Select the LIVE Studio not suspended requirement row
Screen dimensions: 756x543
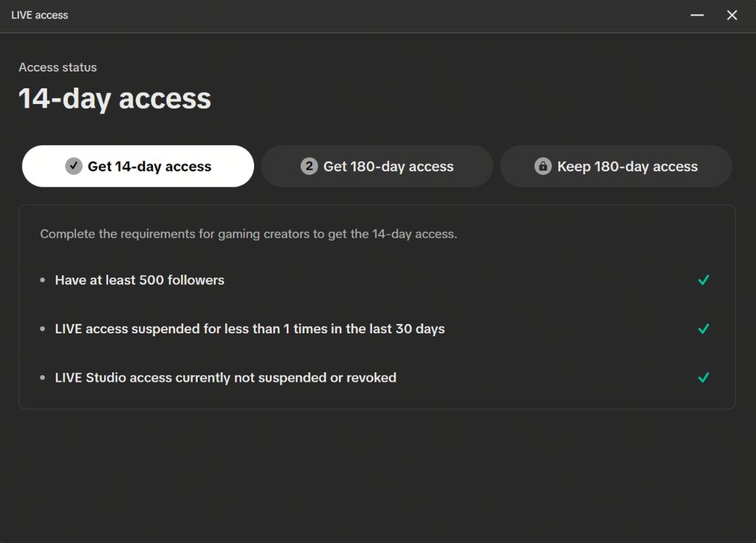click(225, 377)
